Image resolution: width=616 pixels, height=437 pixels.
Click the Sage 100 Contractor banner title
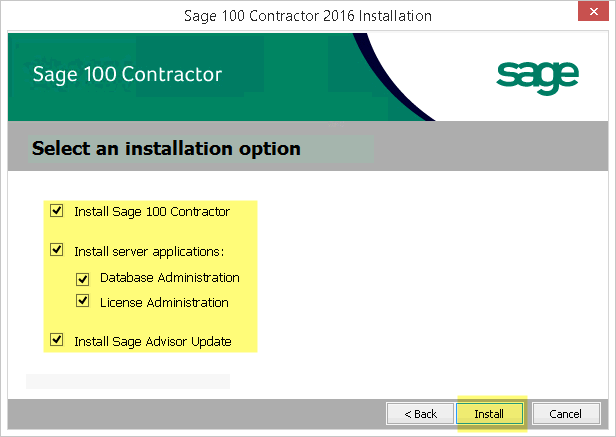click(x=127, y=75)
